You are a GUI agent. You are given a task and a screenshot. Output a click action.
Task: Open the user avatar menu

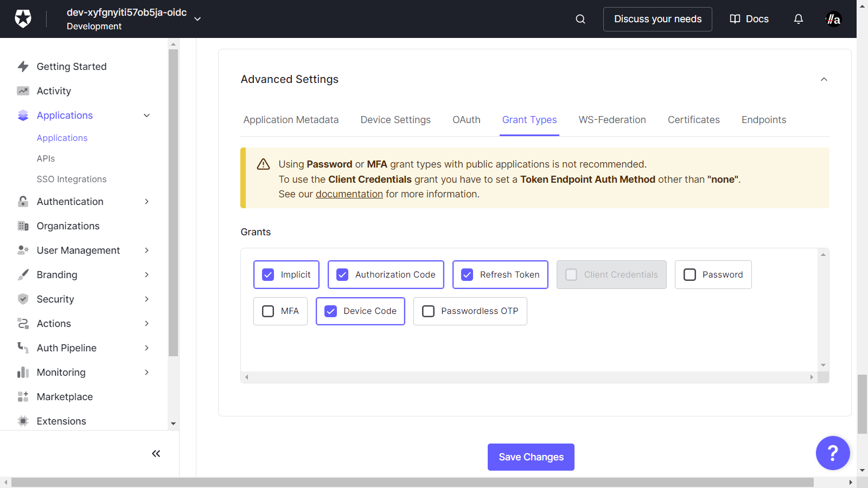tap(833, 19)
